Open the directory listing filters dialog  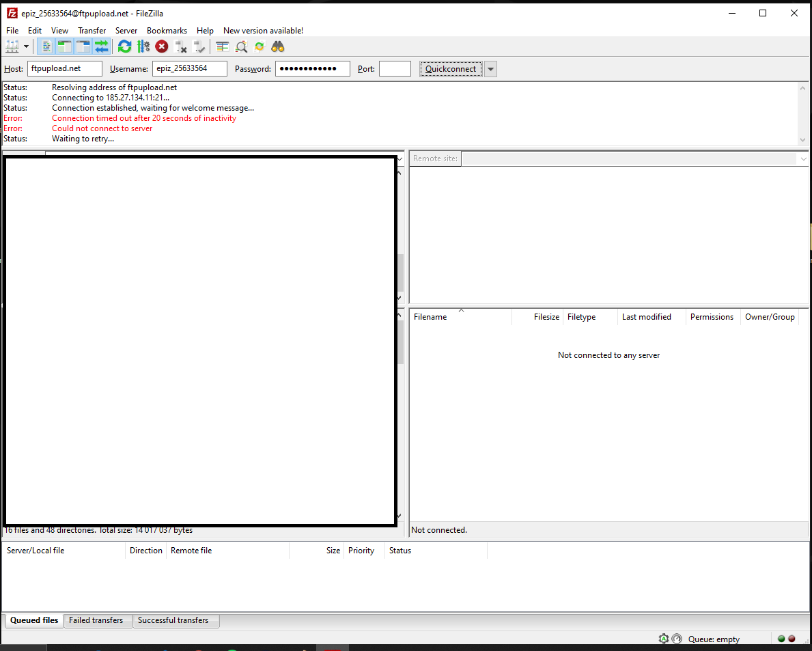click(222, 46)
